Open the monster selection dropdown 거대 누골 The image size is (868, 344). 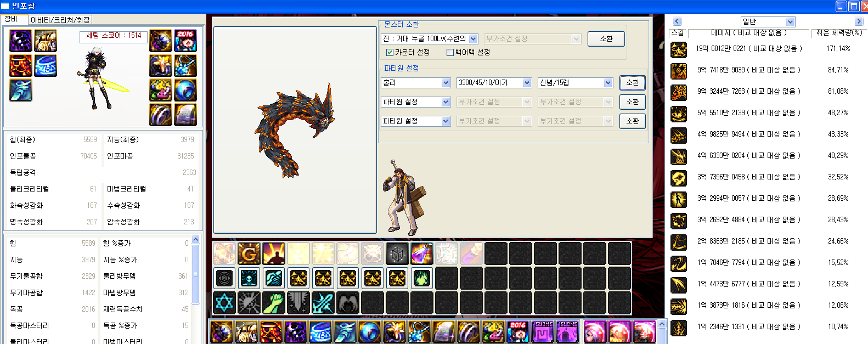click(x=430, y=39)
